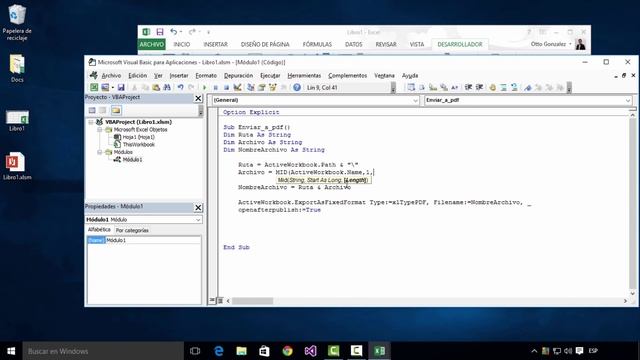The image size is (640, 360).
Task: Click the (Name) value field Módulo1
Action: [x=153, y=240]
